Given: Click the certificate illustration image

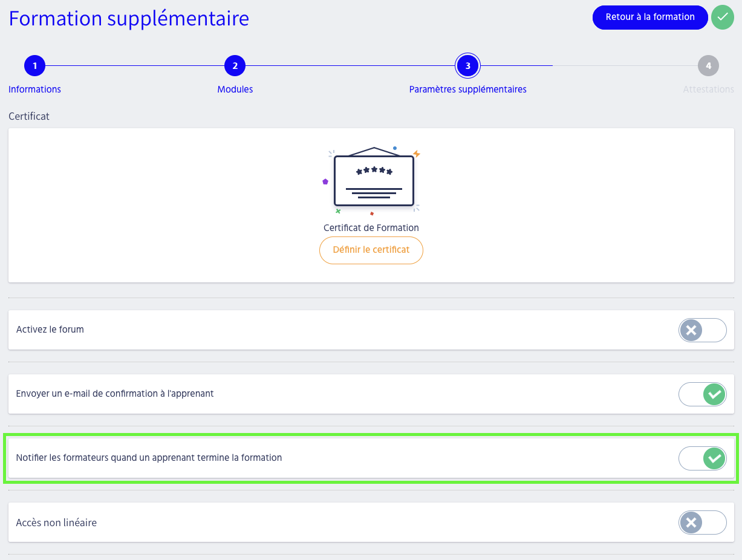Looking at the screenshot, I should 373,180.
